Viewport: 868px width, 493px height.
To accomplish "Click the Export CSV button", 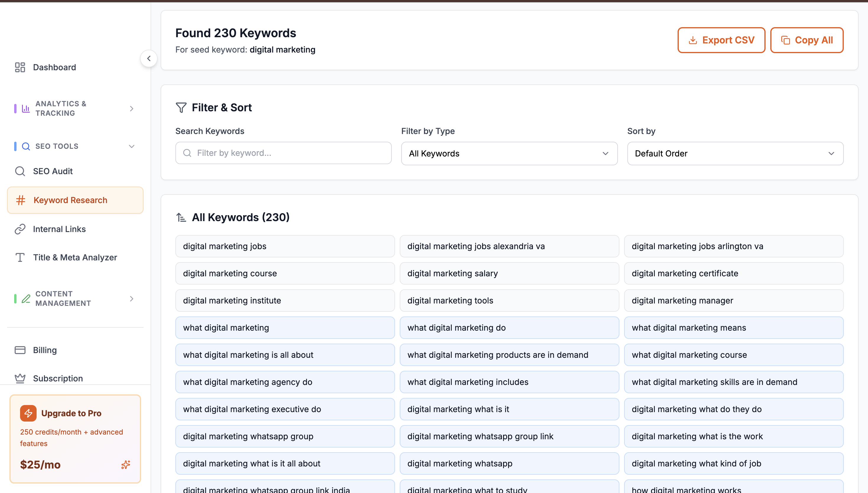I will click(721, 40).
